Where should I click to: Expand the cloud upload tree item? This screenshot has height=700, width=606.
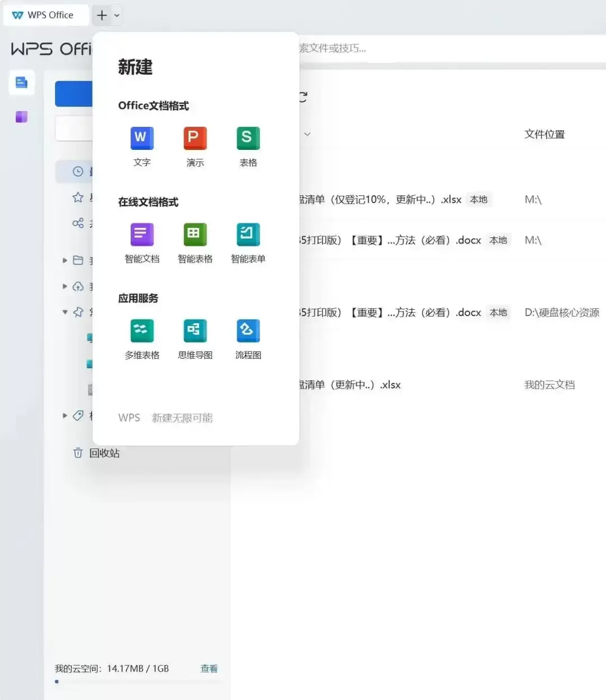click(65, 286)
